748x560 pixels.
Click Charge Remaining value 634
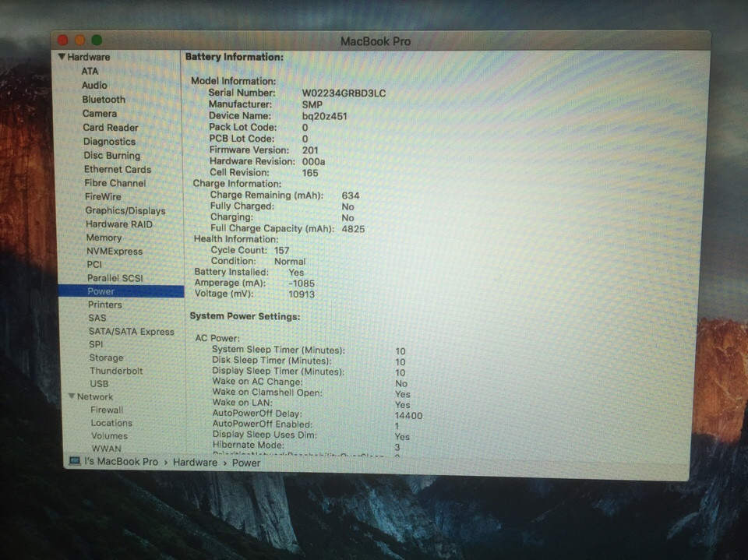[x=351, y=195]
